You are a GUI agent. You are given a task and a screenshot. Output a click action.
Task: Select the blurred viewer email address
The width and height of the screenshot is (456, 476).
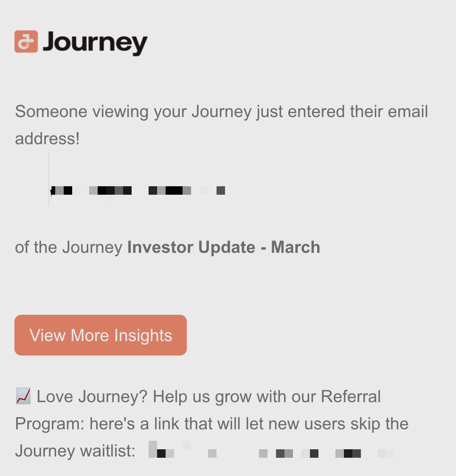tap(138, 190)
